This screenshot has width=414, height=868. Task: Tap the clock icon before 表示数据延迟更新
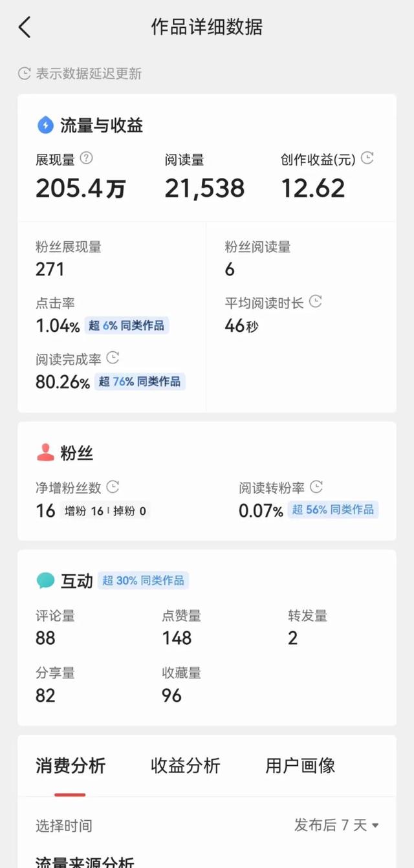(25, 73)
